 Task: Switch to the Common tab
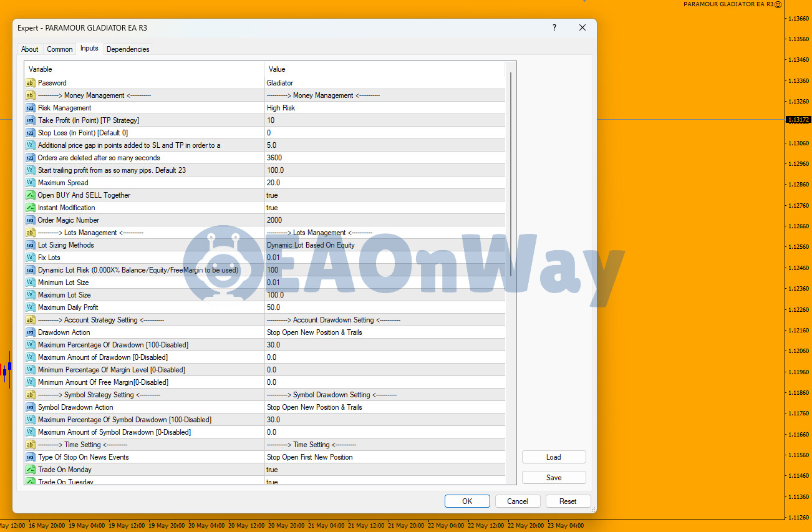60,49
